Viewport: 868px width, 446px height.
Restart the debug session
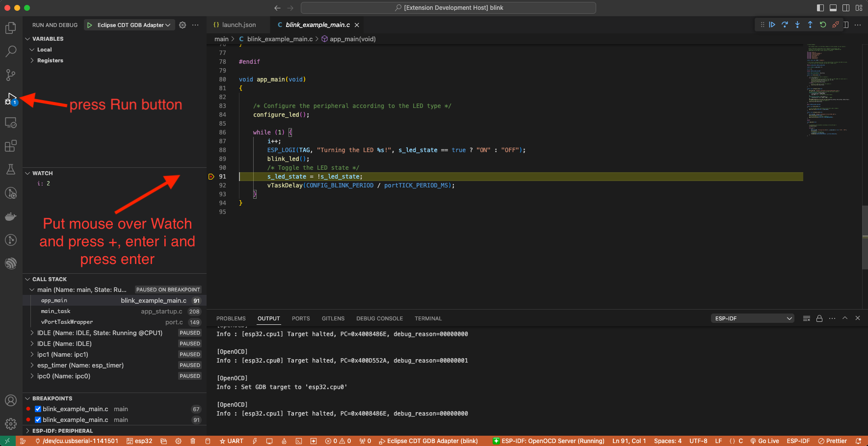[823, 25]
